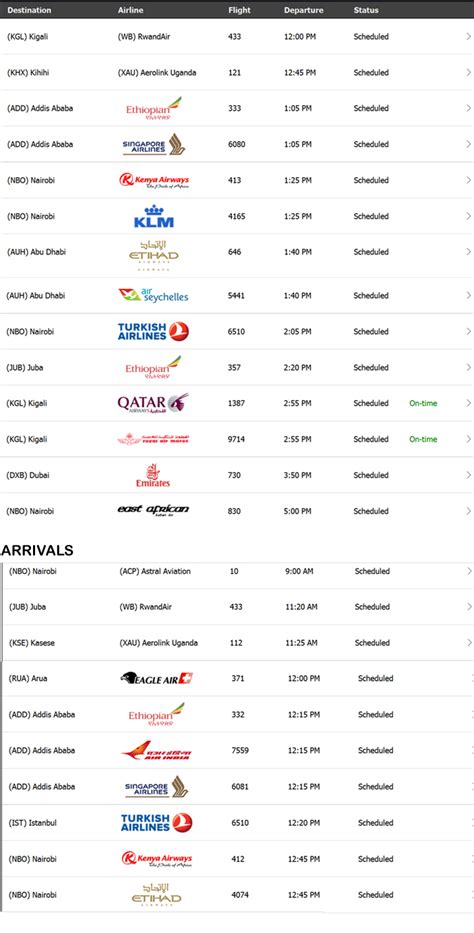The image size is (474, 933).
Task: Click the Status column header
Action: pos(366,10)
